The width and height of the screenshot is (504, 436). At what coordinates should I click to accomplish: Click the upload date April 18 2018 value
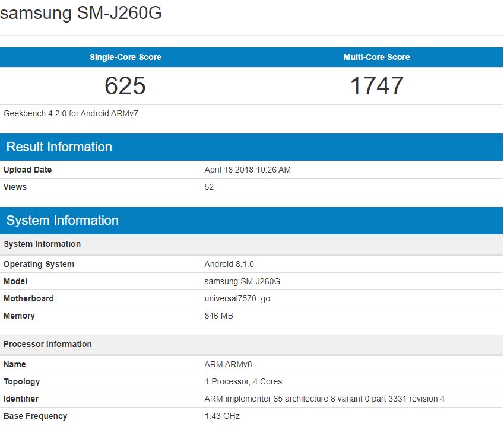click(248, 170)
